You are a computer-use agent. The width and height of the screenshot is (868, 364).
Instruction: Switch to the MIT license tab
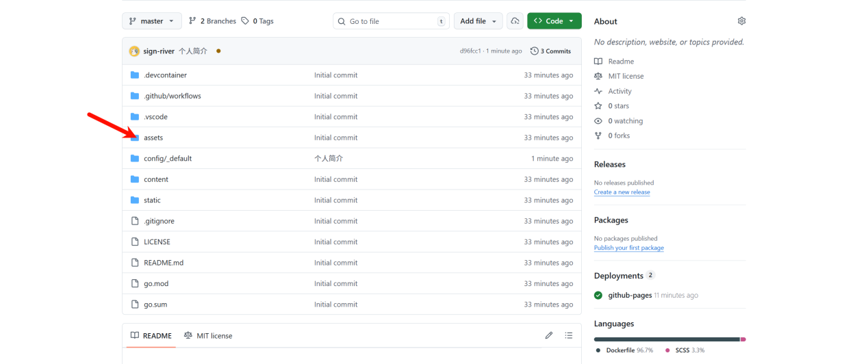(x=208, y=335)
